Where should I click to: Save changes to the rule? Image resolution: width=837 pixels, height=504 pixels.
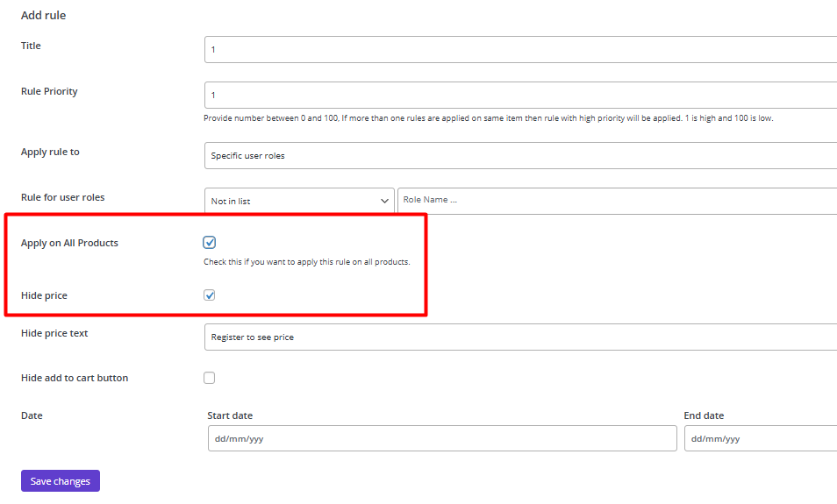[x=61, y=481]
